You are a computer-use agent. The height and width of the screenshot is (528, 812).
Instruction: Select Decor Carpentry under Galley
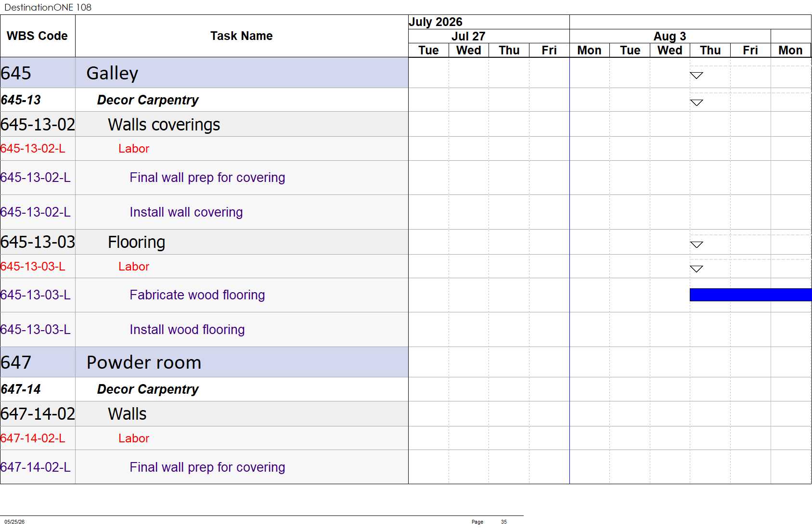[x=148, y=100]
